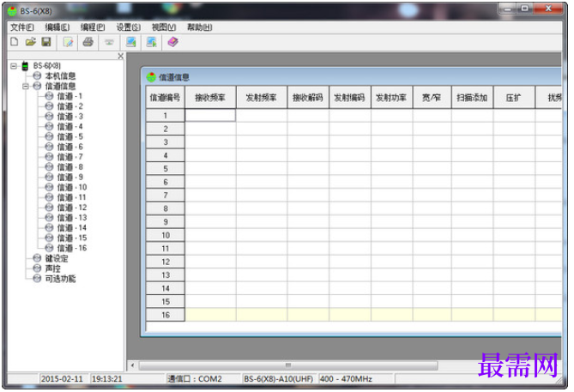
Task: Open the 视图(V) menu
Action: coord(164,27)
